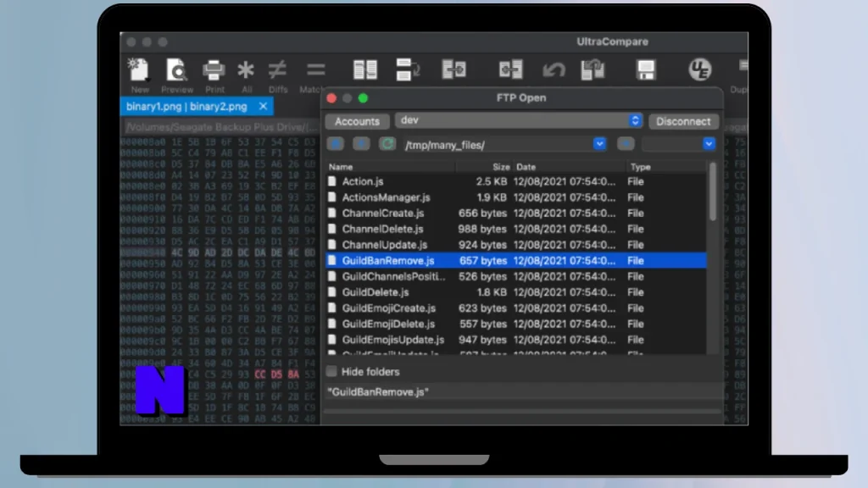Select the GuildDelete.js file row
868x488 pixels.
coord(516,292)
